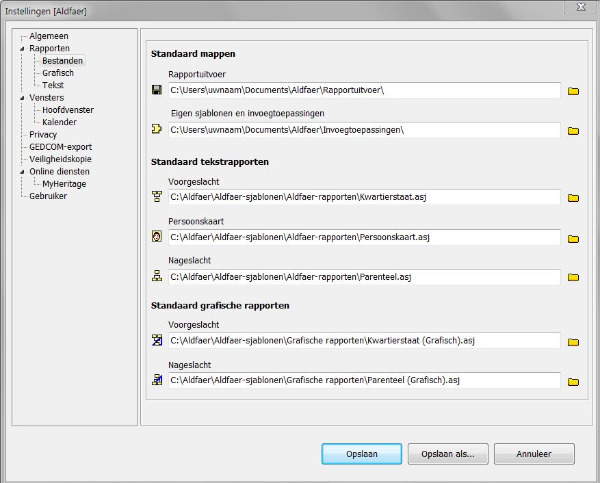Screen dimensions: 600x483
Task: Click the Persoonskaart report icon
Action: (x=156, y=237)
